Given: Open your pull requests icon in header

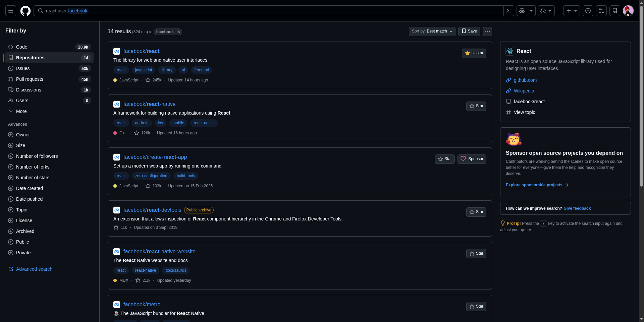Looking at the screenshot, I should click(601, 11).
